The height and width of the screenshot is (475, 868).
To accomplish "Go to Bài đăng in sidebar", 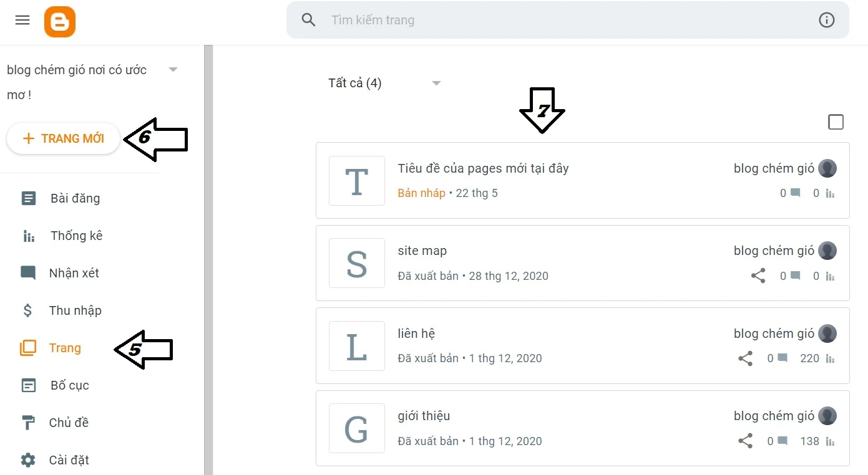I will 75,198.
